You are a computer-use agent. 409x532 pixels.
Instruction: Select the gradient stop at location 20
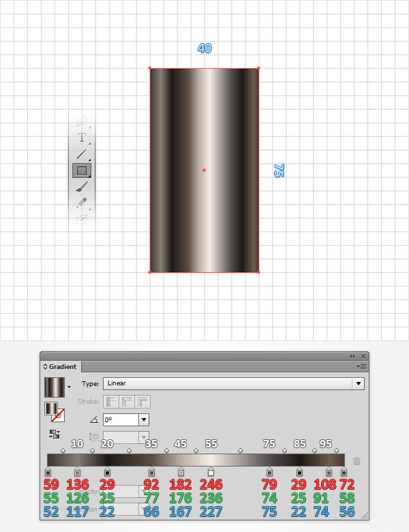click(x=108, y=471)
